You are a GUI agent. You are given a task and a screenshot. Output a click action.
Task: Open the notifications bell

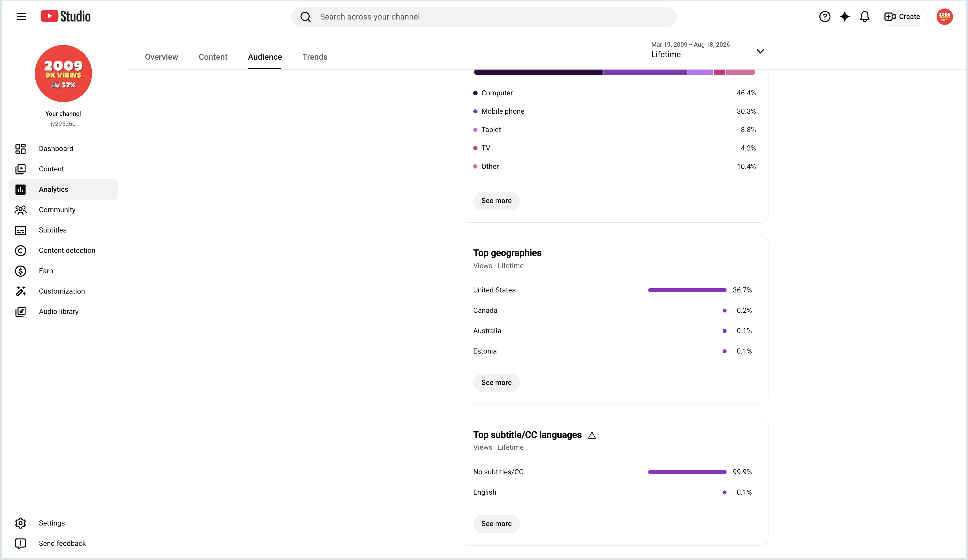pos(865,16)
